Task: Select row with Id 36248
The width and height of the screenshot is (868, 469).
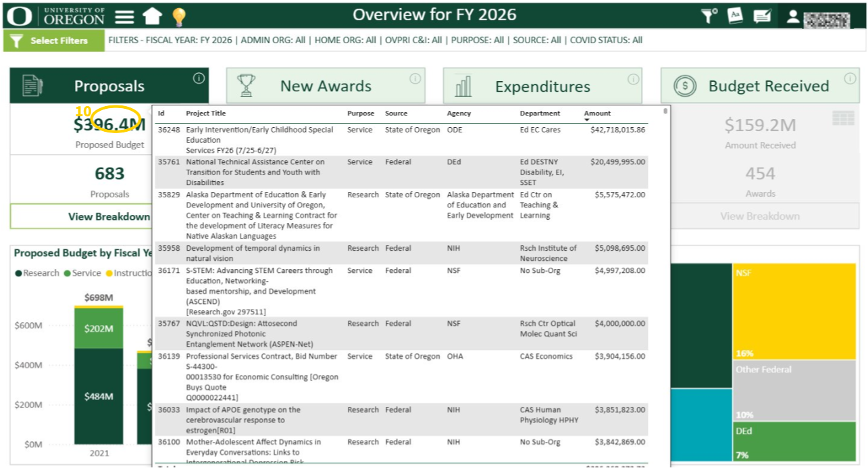Action: [401, 140]
